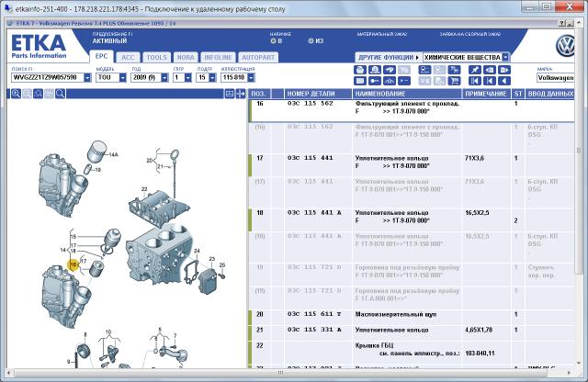Click the eye icon beside the pushpin
Screen dimensions: 588x382
tap(490, 70)
